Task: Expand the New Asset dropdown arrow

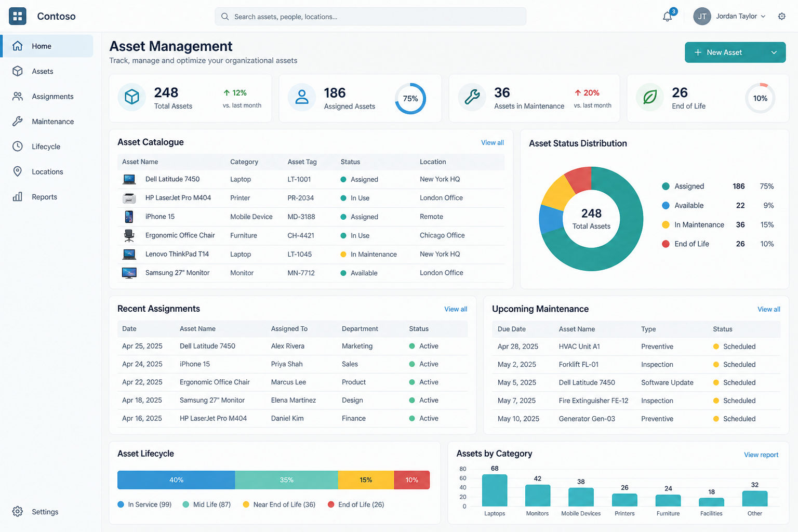Action: pos(774,52)
